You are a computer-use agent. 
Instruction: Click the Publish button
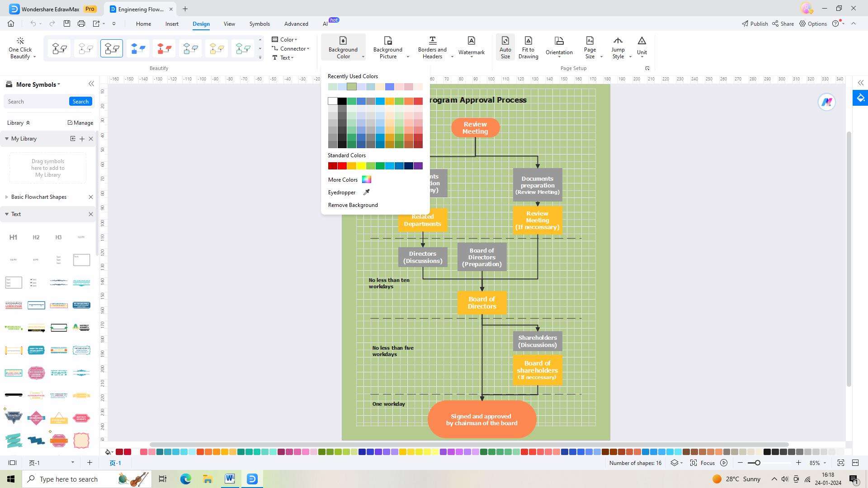point(755,23)
